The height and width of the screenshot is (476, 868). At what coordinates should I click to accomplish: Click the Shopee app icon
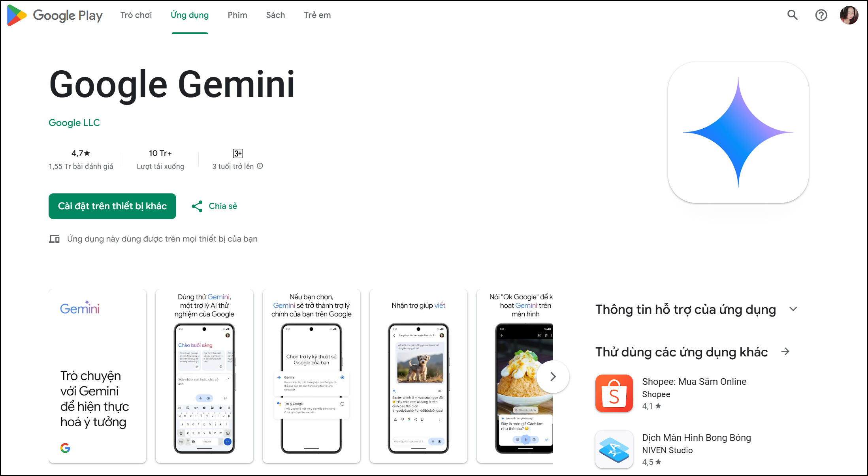[x=614, y=393]
